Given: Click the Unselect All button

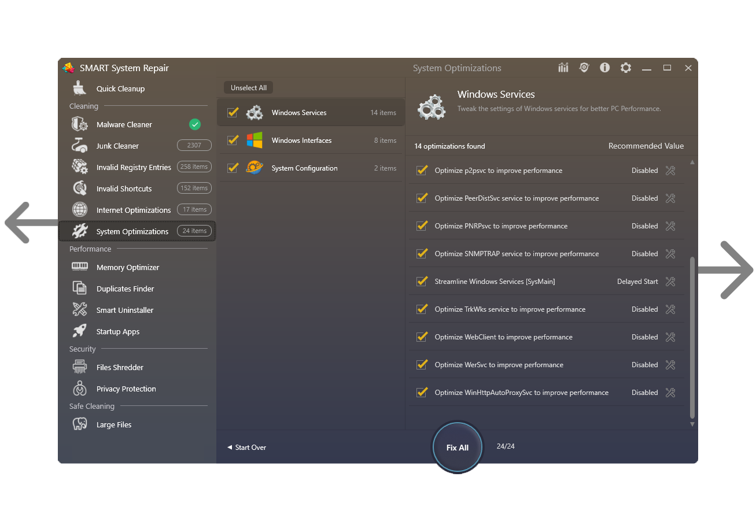Looking at the screenshot, I should 249,88.
